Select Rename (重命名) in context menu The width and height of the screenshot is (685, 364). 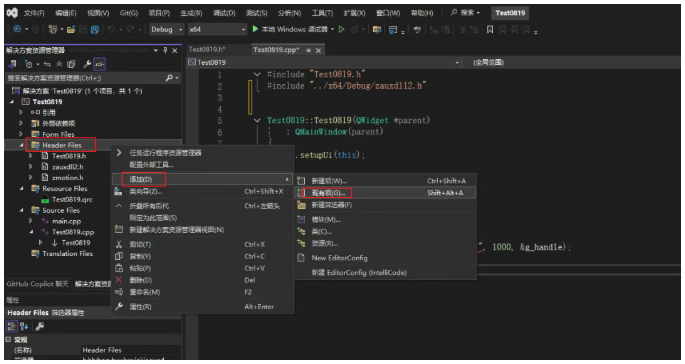click(202, 292)
